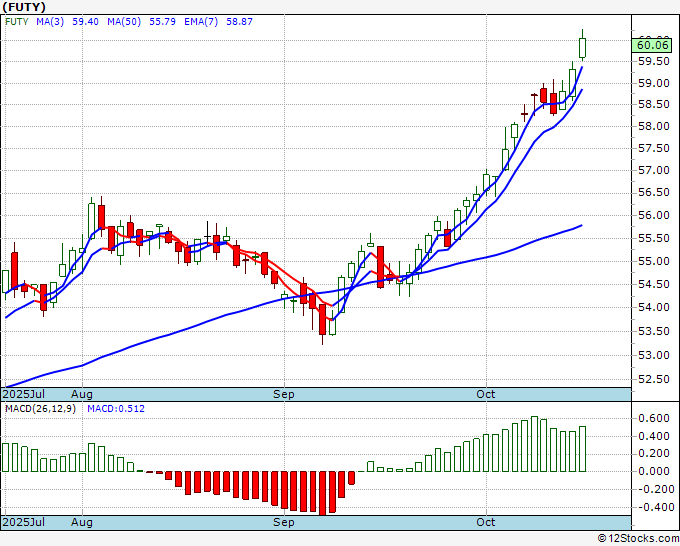Click 2025Jul on the MACD panel time axis
The height and width of the screenshot is (546, 680).
click(24, 522)
